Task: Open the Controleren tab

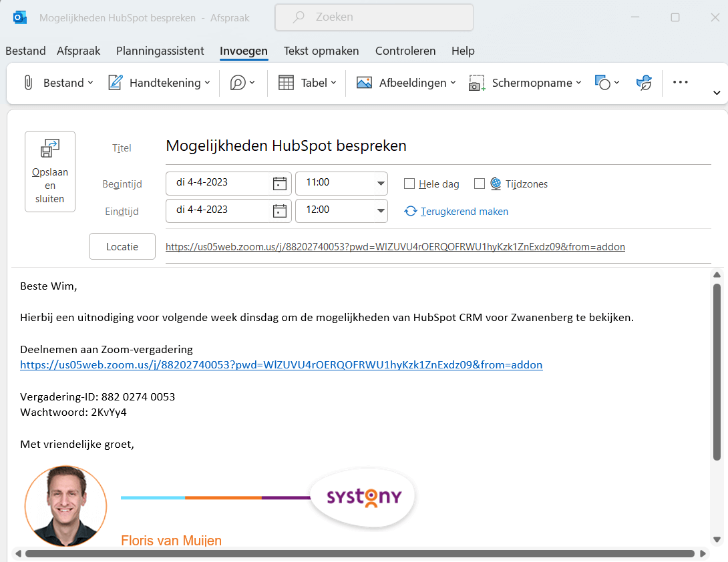Action: point(405,51)
